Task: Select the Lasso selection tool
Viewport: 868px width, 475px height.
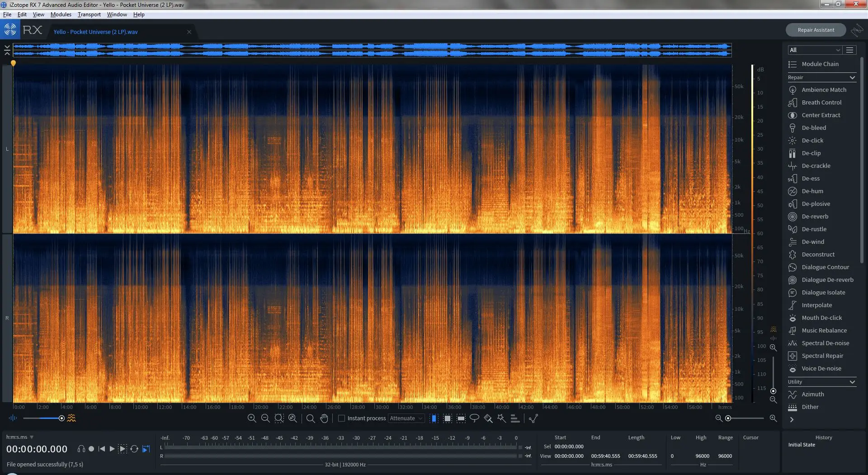Action: 474,418
